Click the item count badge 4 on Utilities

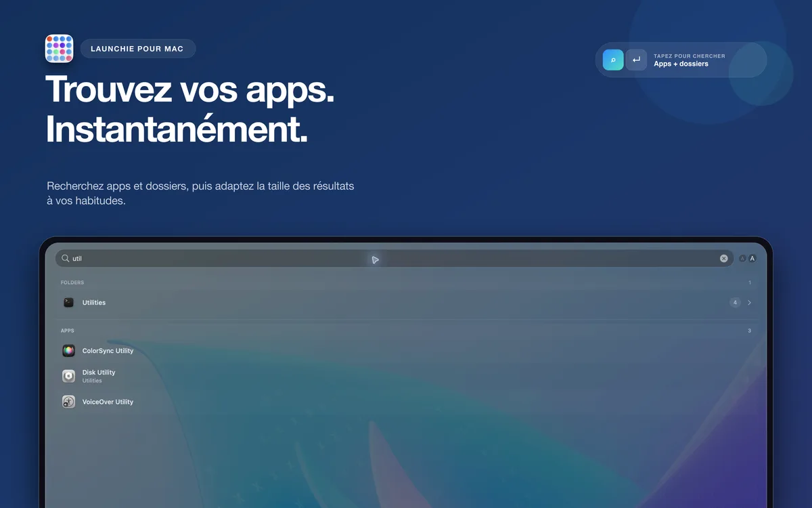coord(735,303)
